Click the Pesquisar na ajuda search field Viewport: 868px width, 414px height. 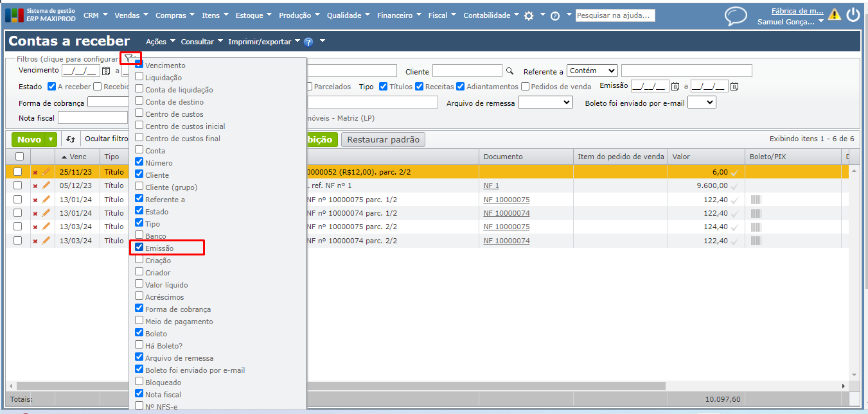pyautogui.click(x=615, y=15)
